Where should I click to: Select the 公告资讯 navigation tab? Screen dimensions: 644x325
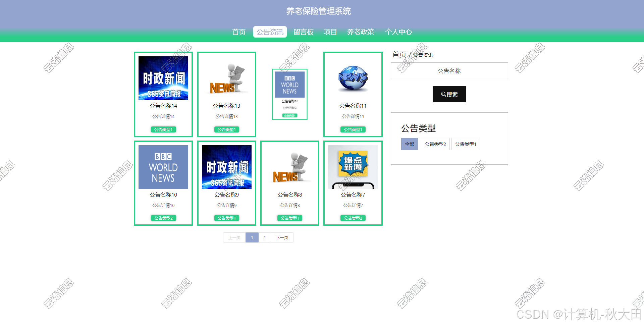coord(270,32)
